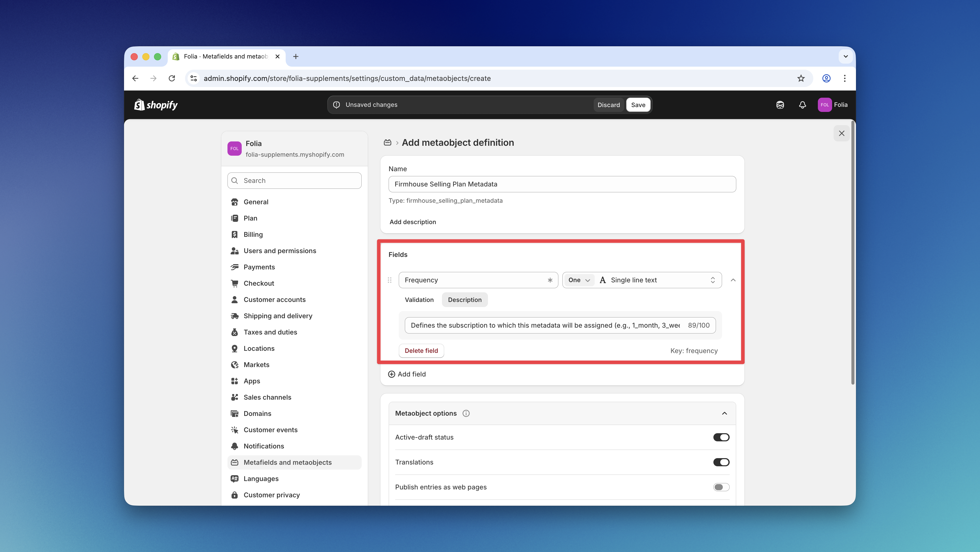Screen dimensions: 980x552
Task: Click the Users and permissions icon
Action: (x=234, y=251)
